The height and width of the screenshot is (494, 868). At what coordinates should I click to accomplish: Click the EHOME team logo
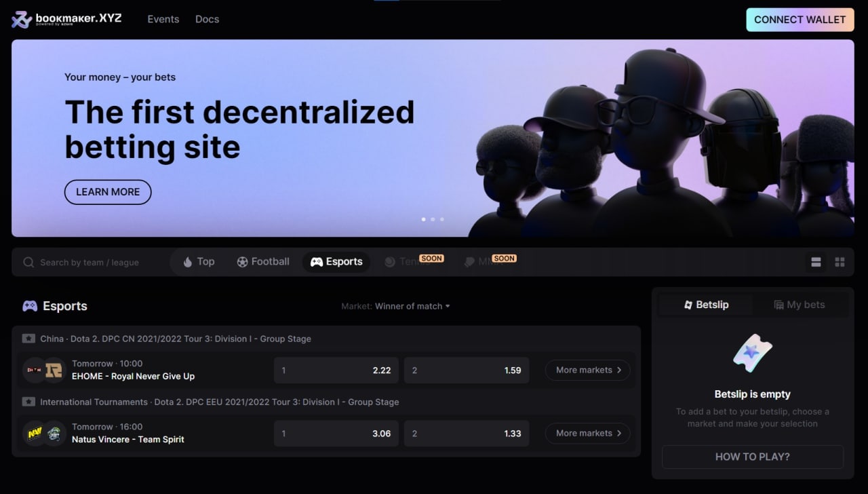pos(35,370)
